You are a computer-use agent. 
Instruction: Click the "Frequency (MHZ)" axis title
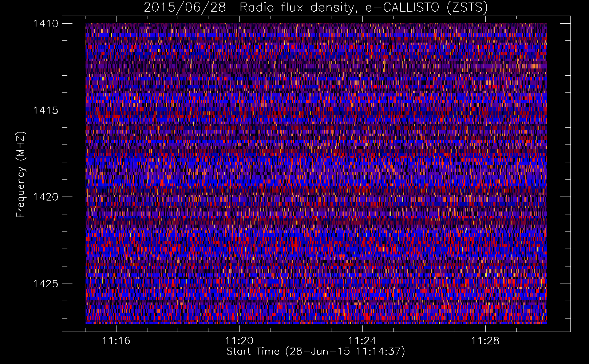[x=21, y=175]
